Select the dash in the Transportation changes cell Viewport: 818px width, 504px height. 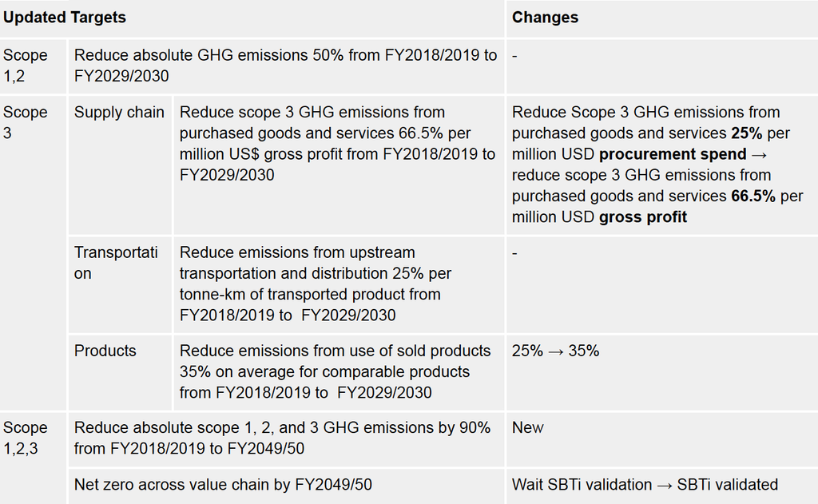514,253
